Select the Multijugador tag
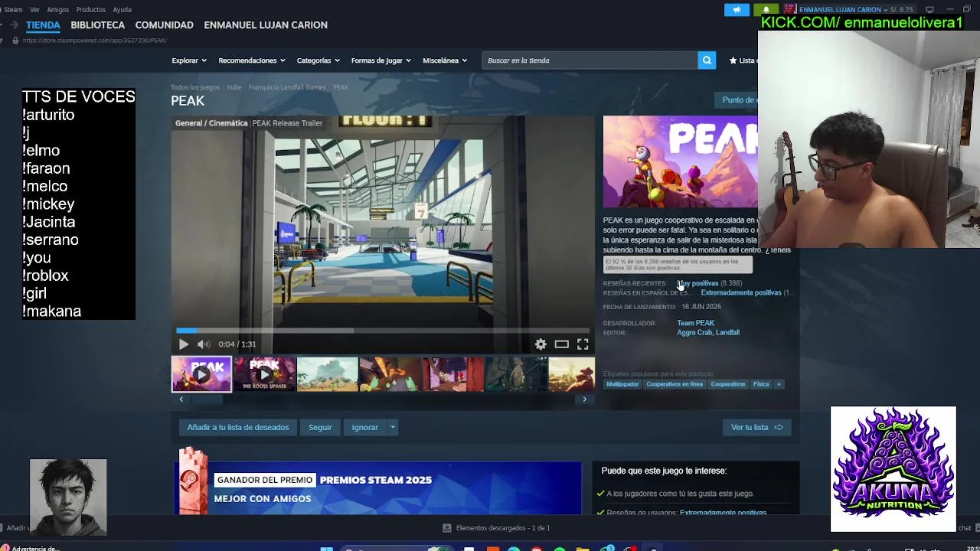This screenshot has height=551, width=980. (622, 384)
